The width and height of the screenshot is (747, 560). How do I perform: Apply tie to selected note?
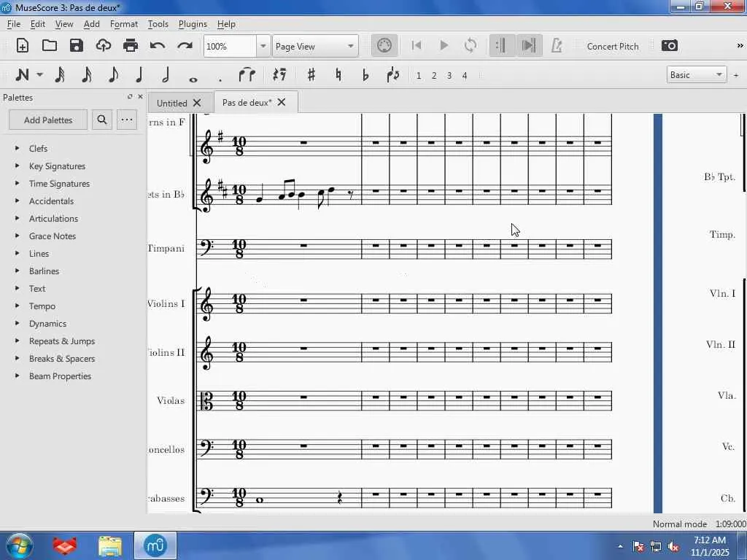247,75
